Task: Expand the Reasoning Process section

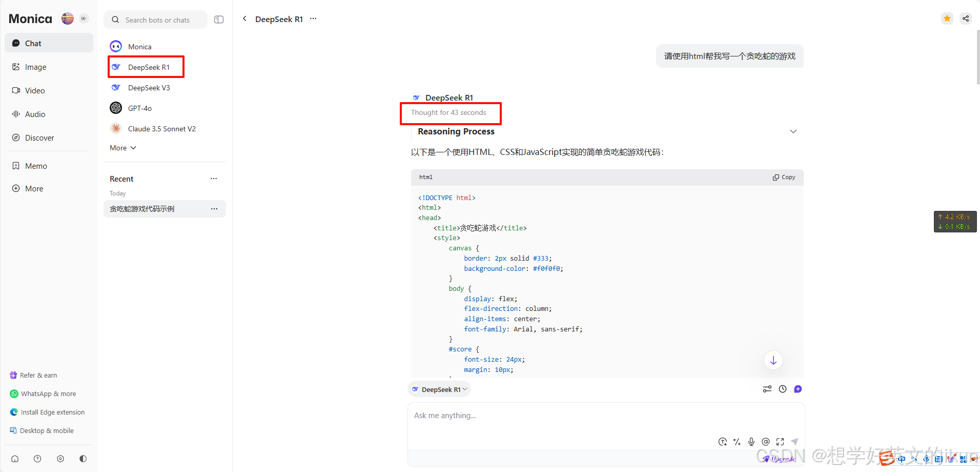Action: pyautogui.click(x=793, y=131)
